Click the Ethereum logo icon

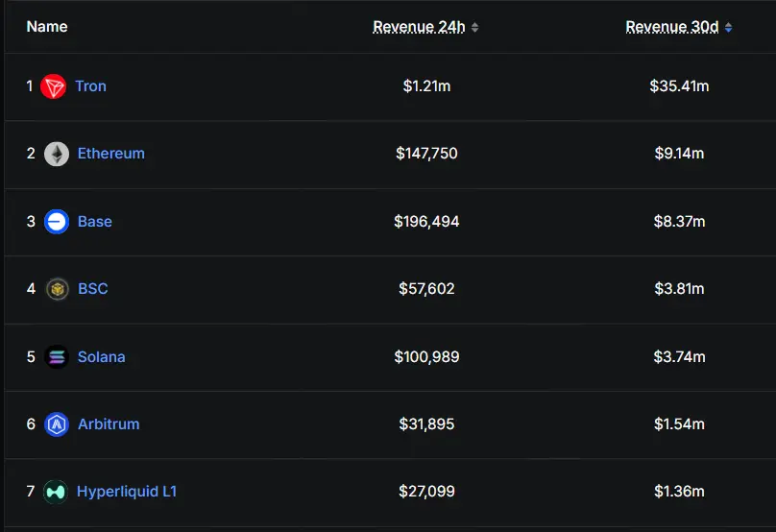click(x=57, y=154)
